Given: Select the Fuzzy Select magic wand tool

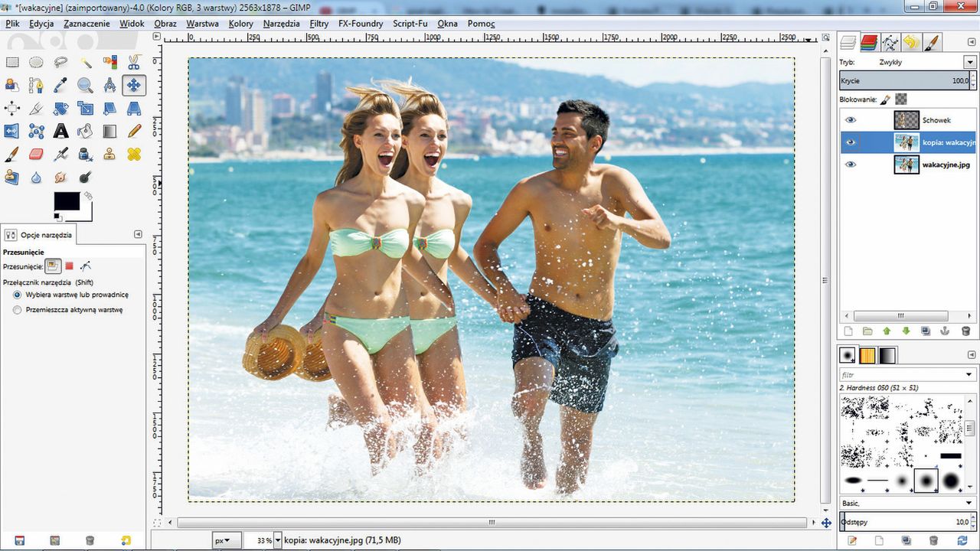Looking at the screenshot, I should coord(85,62).
